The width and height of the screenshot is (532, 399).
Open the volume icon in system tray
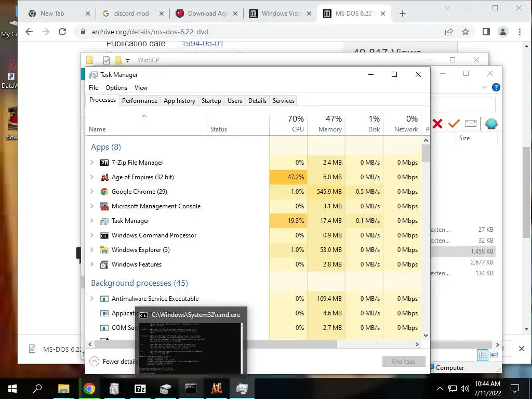point(465,389)
